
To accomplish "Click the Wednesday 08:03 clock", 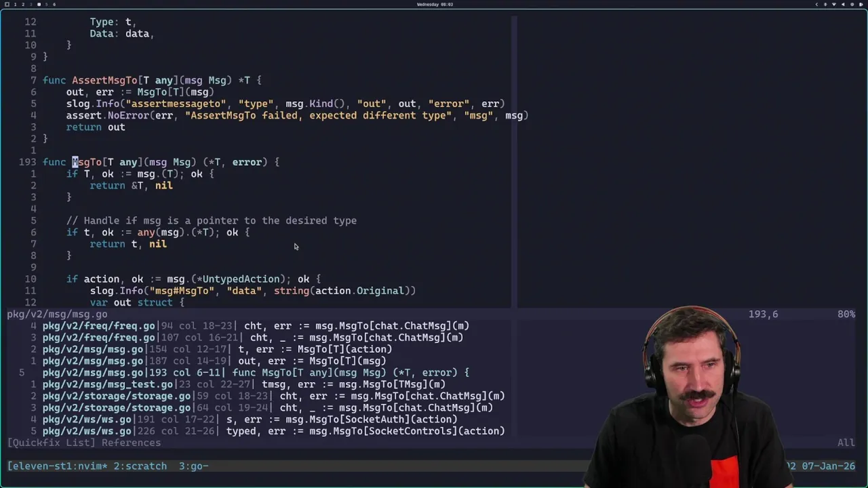I will 435,4.
